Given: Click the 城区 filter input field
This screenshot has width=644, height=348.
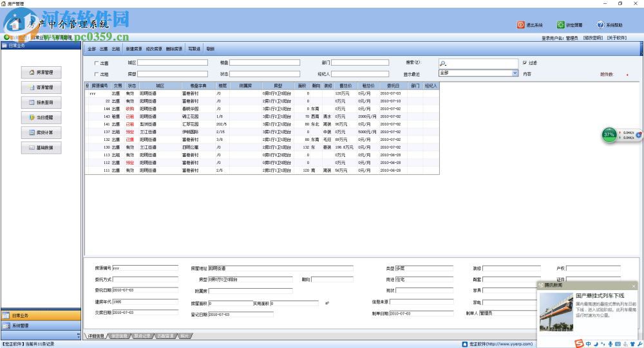Looking at the screenshot, I should point(173,62).
